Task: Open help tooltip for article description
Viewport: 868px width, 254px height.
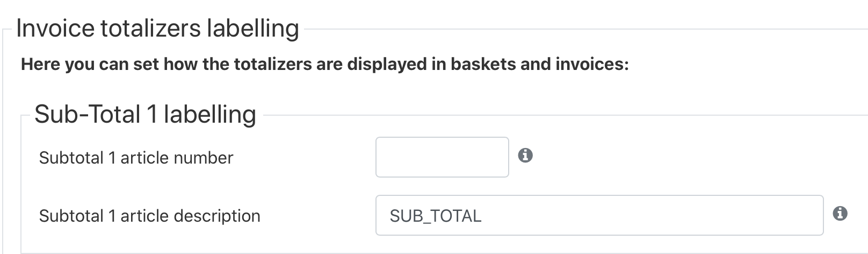Action: tap(840, 214)
